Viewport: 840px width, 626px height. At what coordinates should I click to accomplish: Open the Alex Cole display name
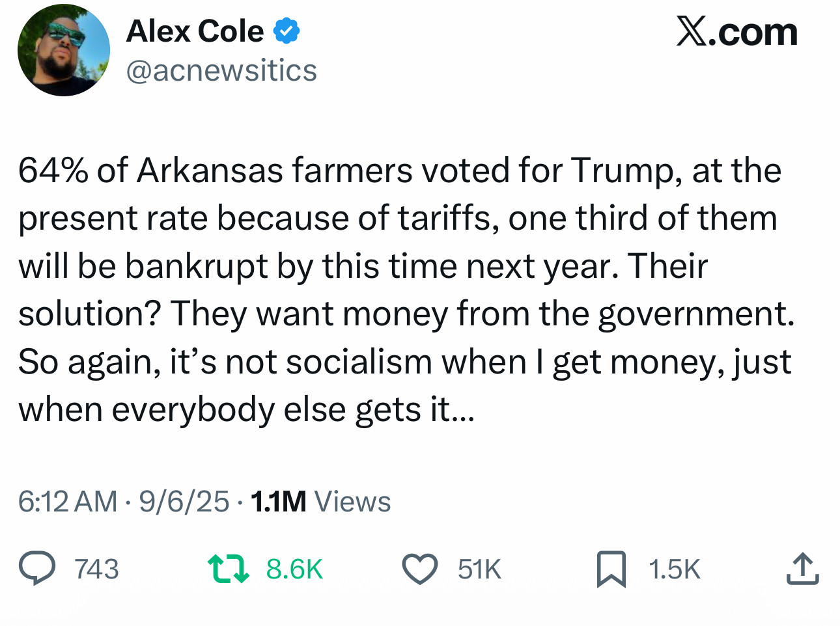click(195, 31)
